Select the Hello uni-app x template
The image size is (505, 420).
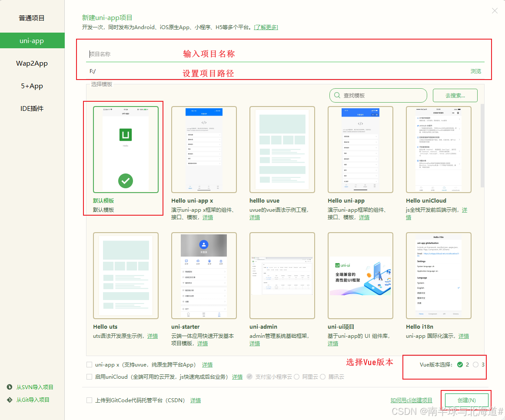204,150
